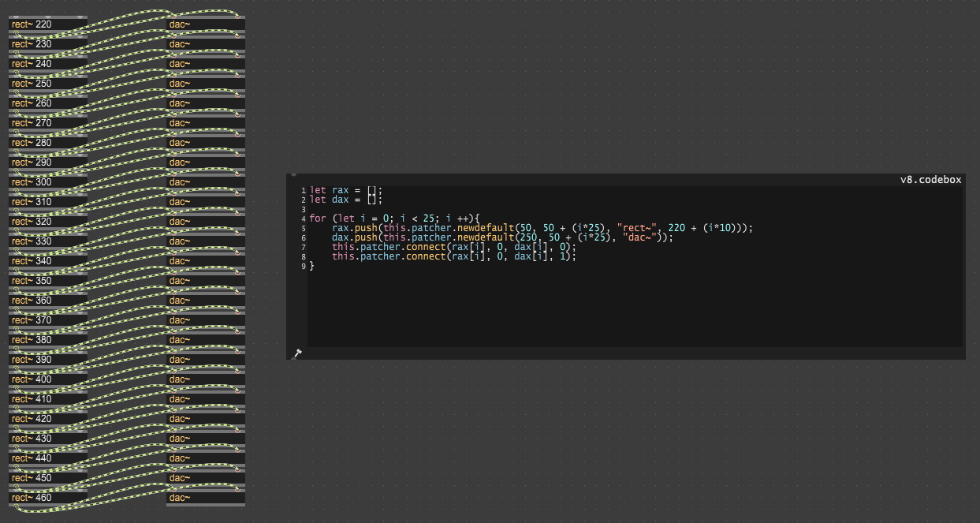Click the v8.codebox title label
Viewport: 980px width, 523px height.
(930, 180)
